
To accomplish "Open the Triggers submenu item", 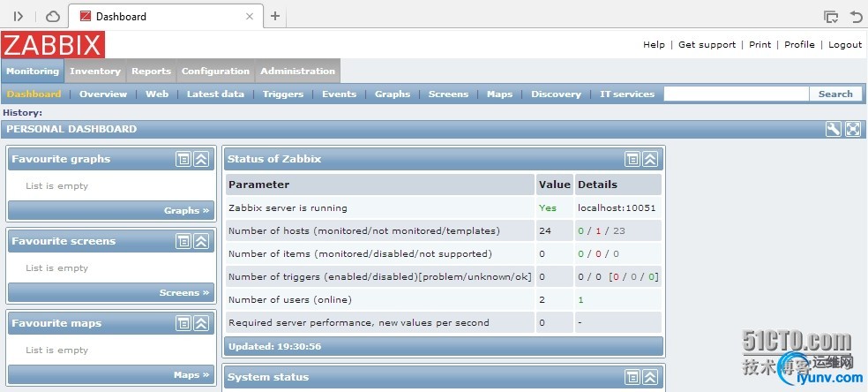I will click(x=283, y=94).
